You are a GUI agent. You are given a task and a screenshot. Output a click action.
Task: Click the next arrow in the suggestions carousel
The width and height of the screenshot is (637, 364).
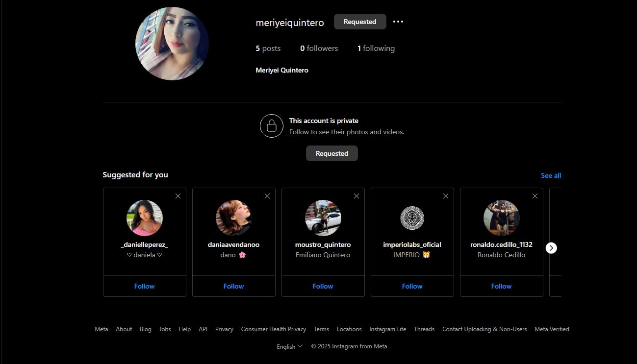pyautogui.click(x=551, y=248)
